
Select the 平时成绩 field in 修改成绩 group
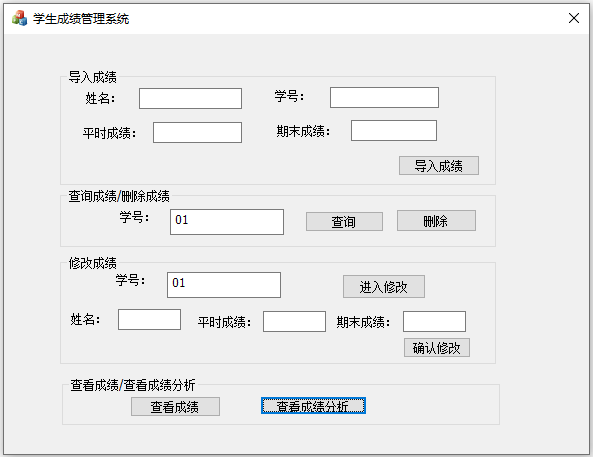coord(294,322)
